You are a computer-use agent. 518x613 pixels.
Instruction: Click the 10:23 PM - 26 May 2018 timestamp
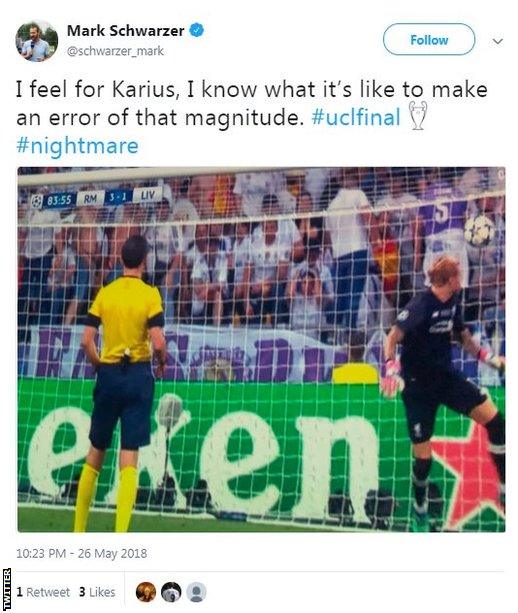[82, 554]
